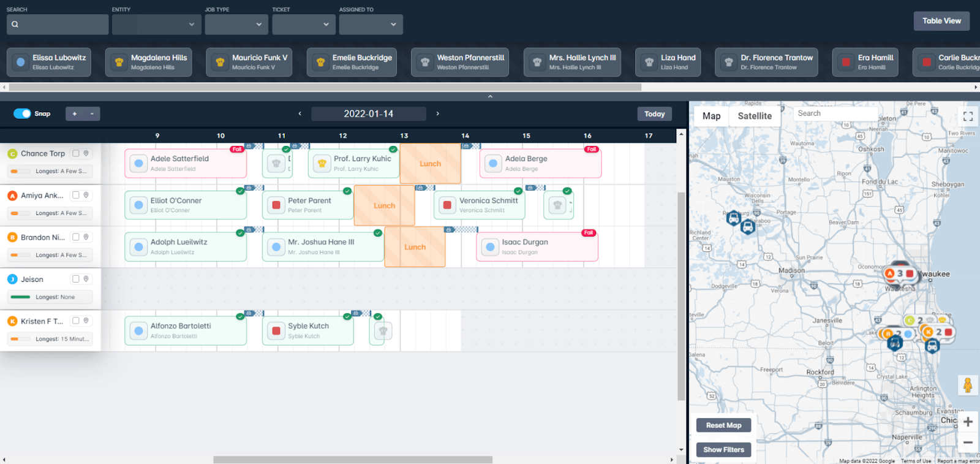This screenshot has height=464, width=980.
Task: Click the timeline zoom-in plus button
Action: pos(75,114)
